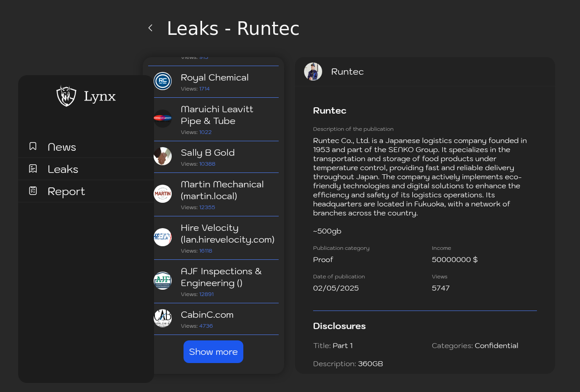
Task: Click the publication date 02/05/2025
Action: (x=336, y=288)
